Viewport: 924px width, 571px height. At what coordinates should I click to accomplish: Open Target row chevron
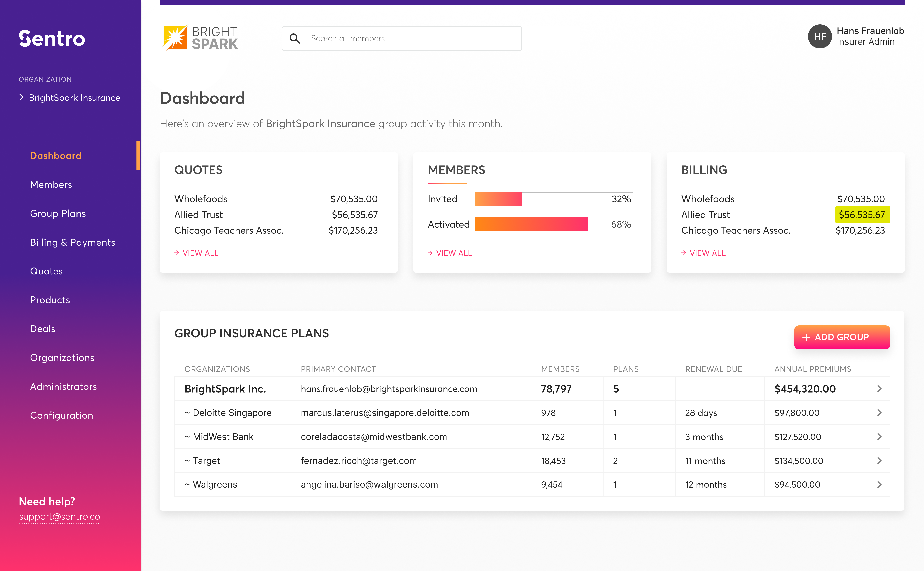click(x=879, y=461)
